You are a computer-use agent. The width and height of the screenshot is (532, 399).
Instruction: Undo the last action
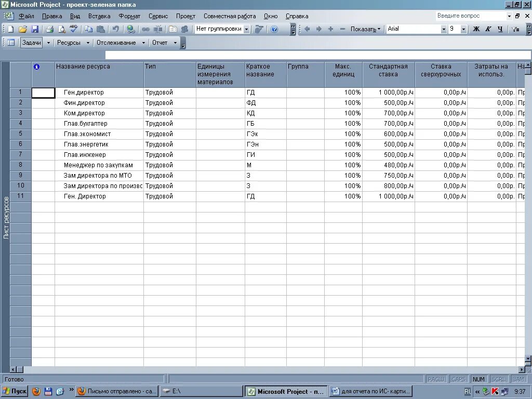click(x=116, y=29)
